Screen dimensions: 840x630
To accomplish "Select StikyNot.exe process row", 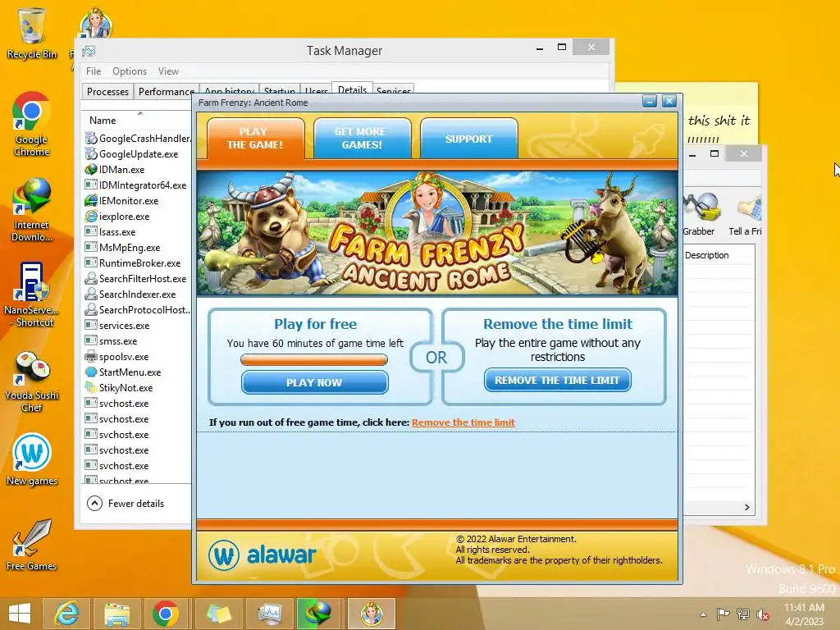I will [138, 387].
